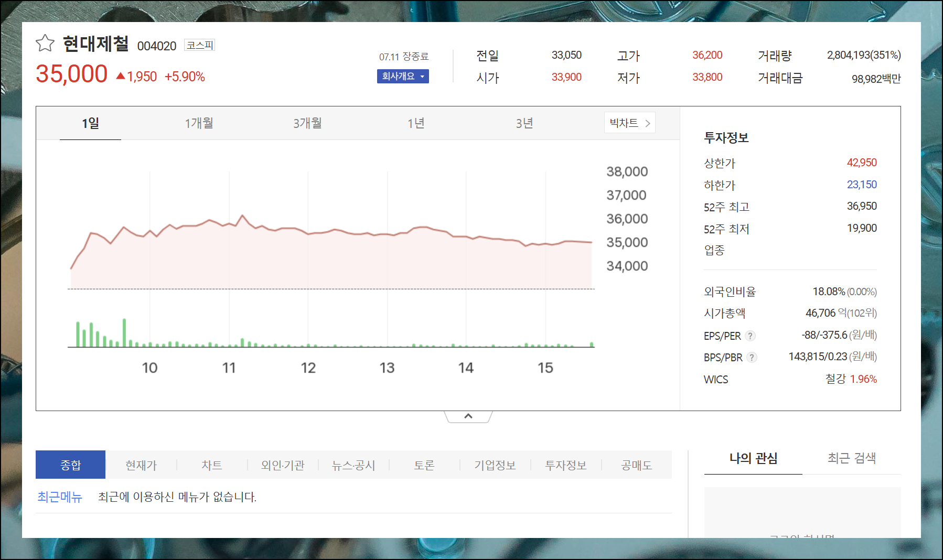Open the 회사개요 dropdown
Screen dimensions: 943x560
[403, 76]
